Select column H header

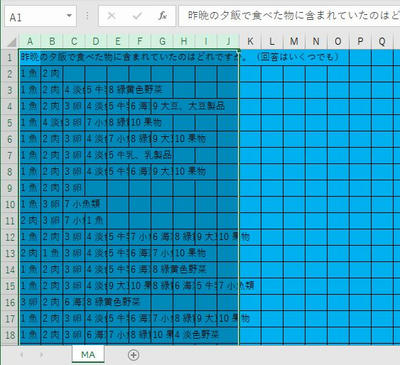tap(184, 41)
